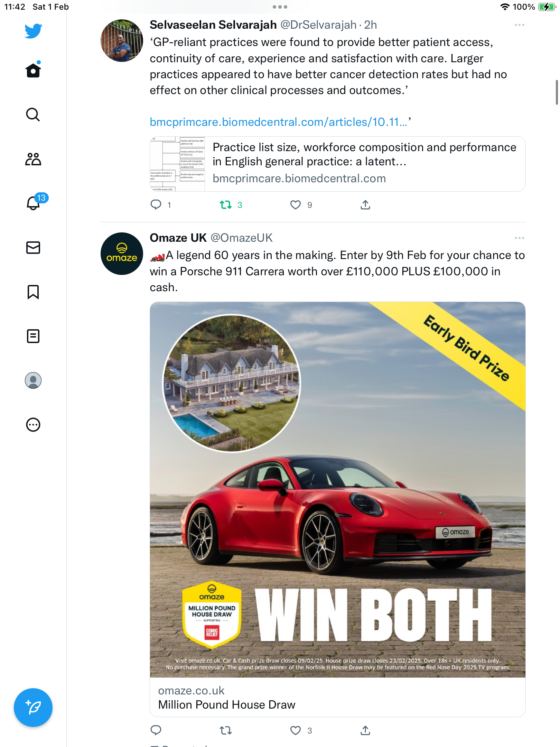This screenshot has height=747, width=560.
Task: Open the Practice list size article card
Action: (338, 164)
